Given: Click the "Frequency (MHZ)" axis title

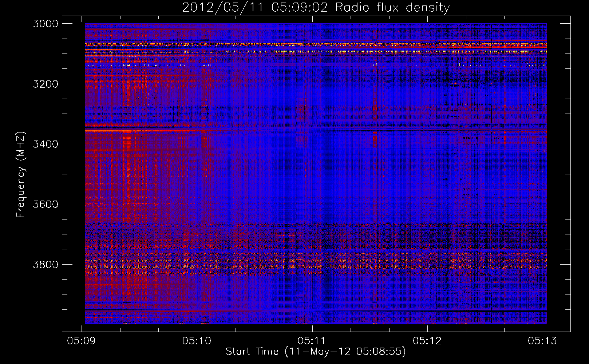Looking at the screenshot, I should 21,175.
